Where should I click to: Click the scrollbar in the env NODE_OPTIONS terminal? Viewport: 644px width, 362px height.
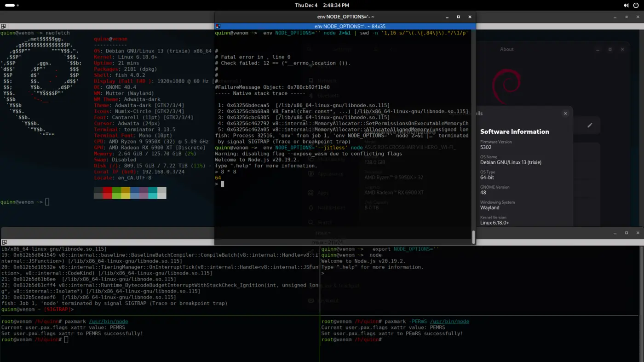pos(473,237)
